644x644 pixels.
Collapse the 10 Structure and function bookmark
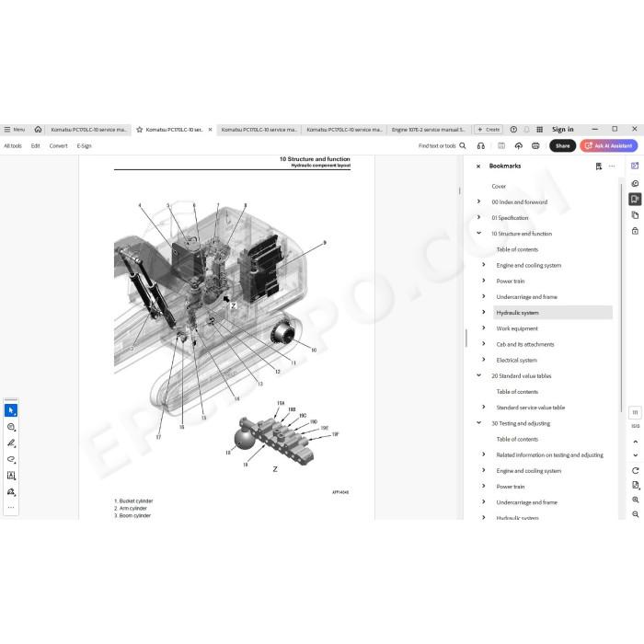(478, 233)
